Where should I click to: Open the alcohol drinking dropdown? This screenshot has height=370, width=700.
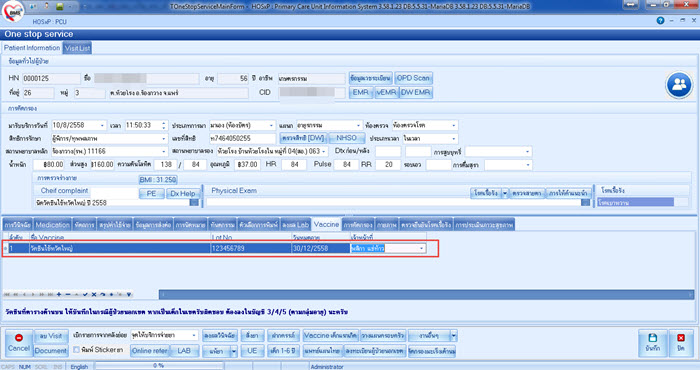coord(528,165)
